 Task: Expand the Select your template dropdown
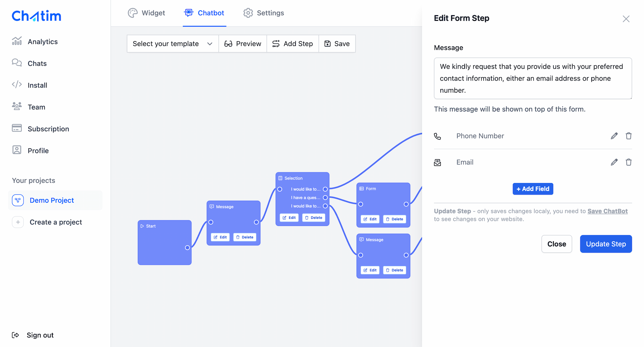[172, 44]
